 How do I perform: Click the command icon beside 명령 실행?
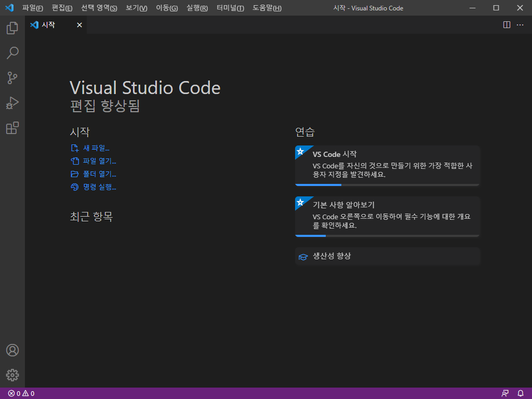pyautogui.click(x=75, y=187)
